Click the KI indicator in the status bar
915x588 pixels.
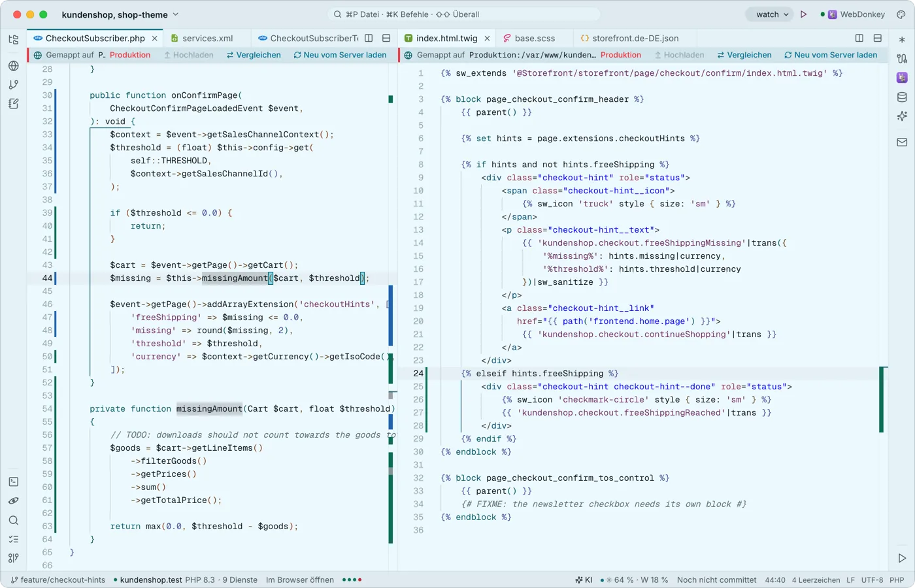[584, 580]
